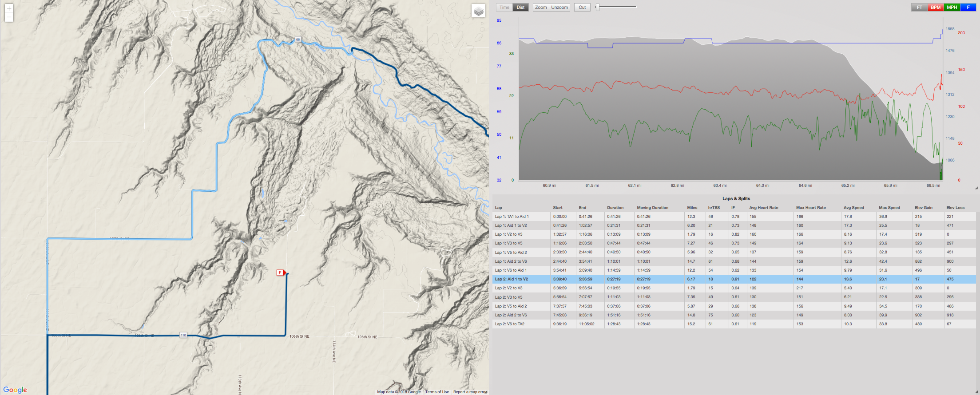Click the red F finish flag marker

281,273
